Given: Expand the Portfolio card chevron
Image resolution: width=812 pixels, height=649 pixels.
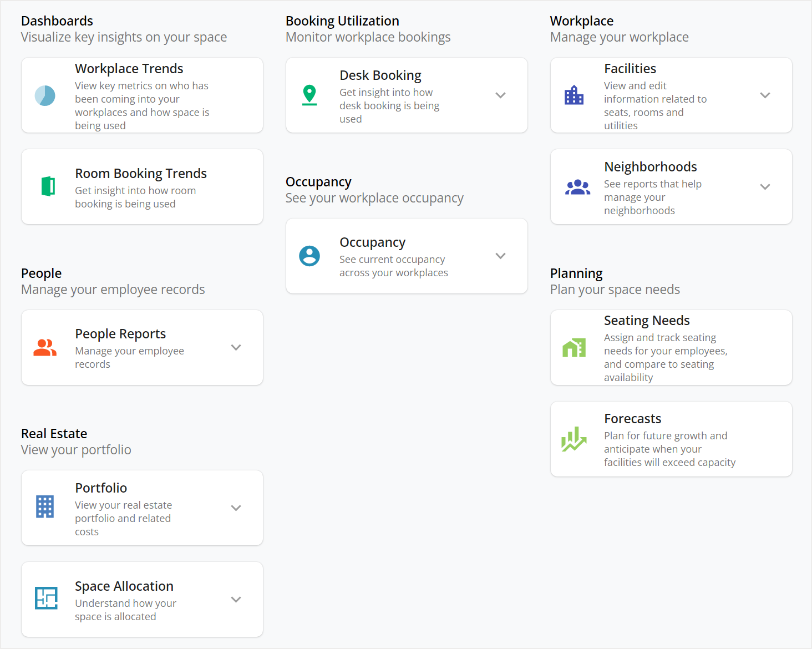Looking at the screenshot, I should tap(236, 508).
